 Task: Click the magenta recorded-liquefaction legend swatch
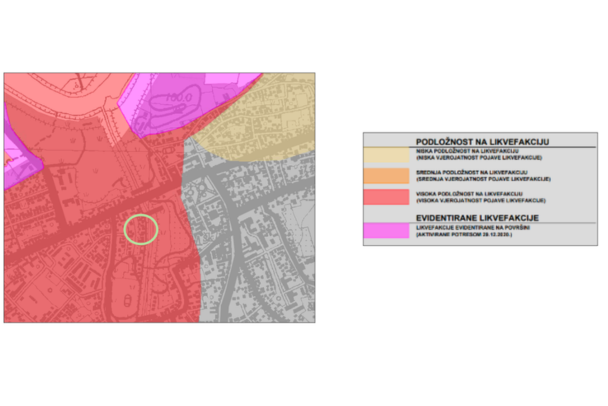click(386, 231)
